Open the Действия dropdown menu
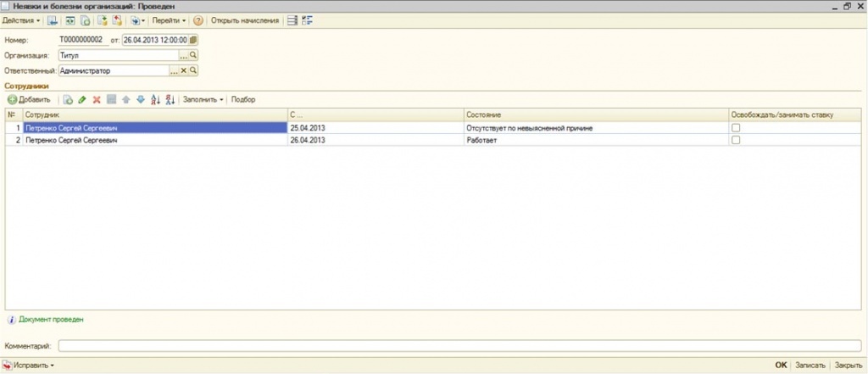The image size is (868, 374). pyautogui.click(x=22, y=20)
